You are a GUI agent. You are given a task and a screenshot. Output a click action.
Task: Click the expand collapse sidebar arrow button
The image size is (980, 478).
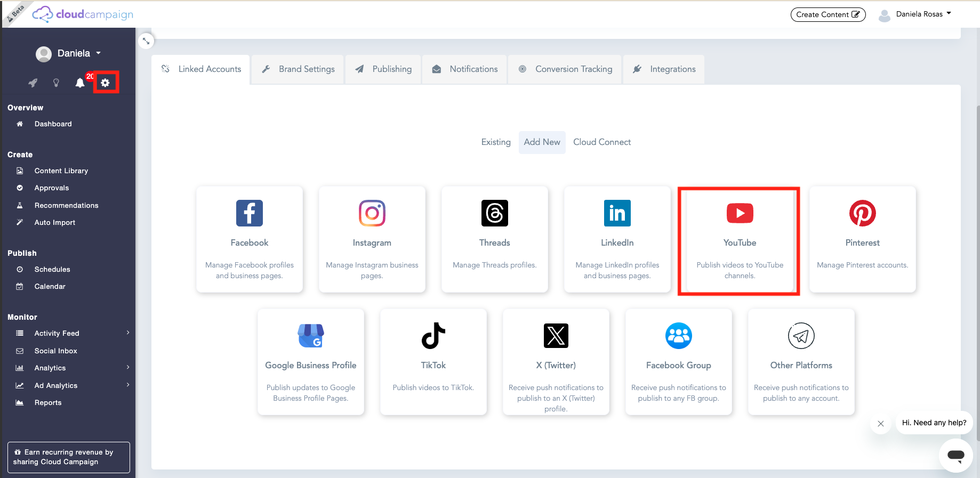pyautogui.click(x=146, y=41)
